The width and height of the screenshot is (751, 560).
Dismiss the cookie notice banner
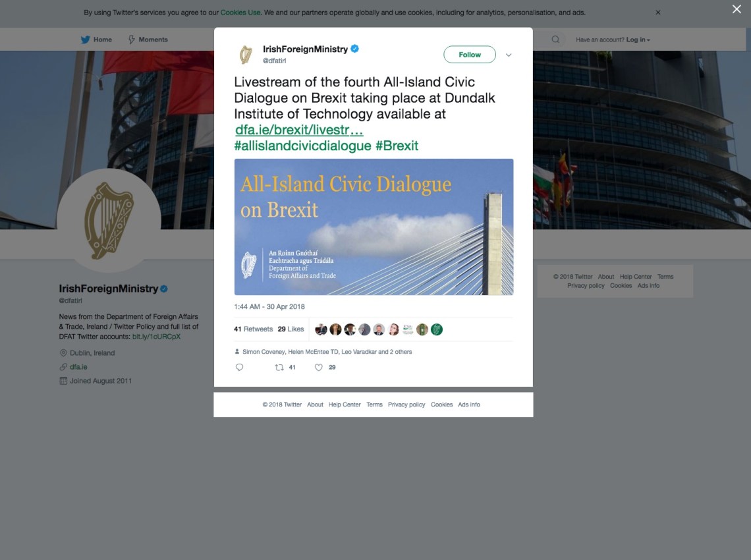(658, 13)
